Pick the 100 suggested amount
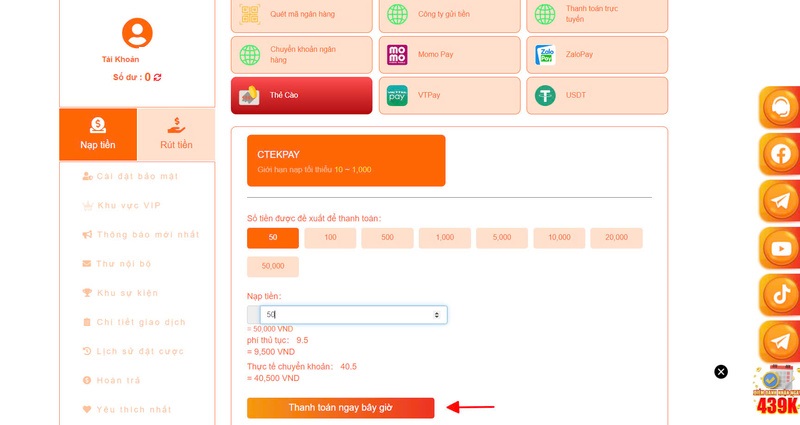The image size is (800, 425). tap(330, 238)
